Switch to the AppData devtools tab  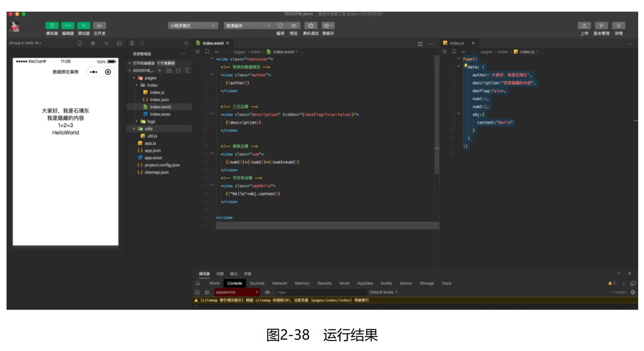(x=365, y=283)
